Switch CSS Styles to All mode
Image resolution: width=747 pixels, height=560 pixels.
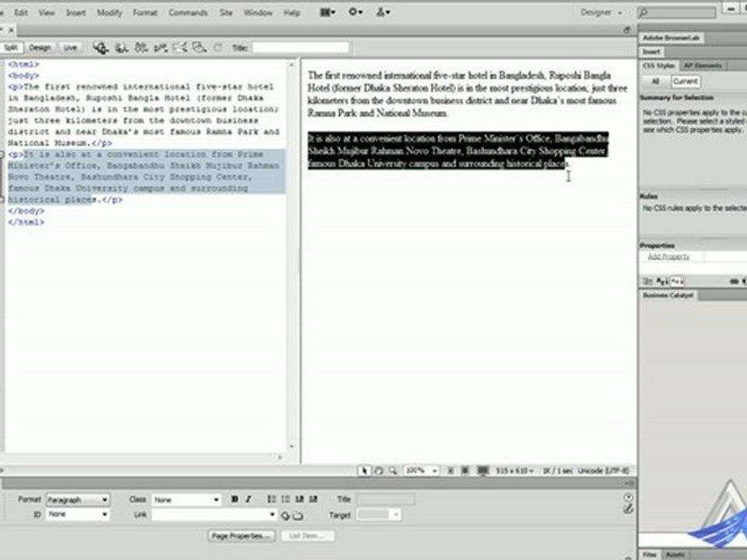[x=655, y=81]
